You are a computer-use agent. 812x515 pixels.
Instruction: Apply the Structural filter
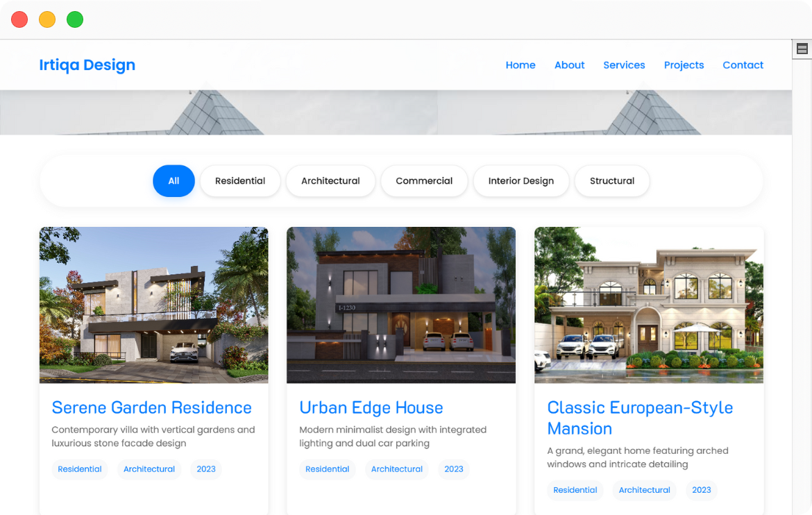pos(611,181)
